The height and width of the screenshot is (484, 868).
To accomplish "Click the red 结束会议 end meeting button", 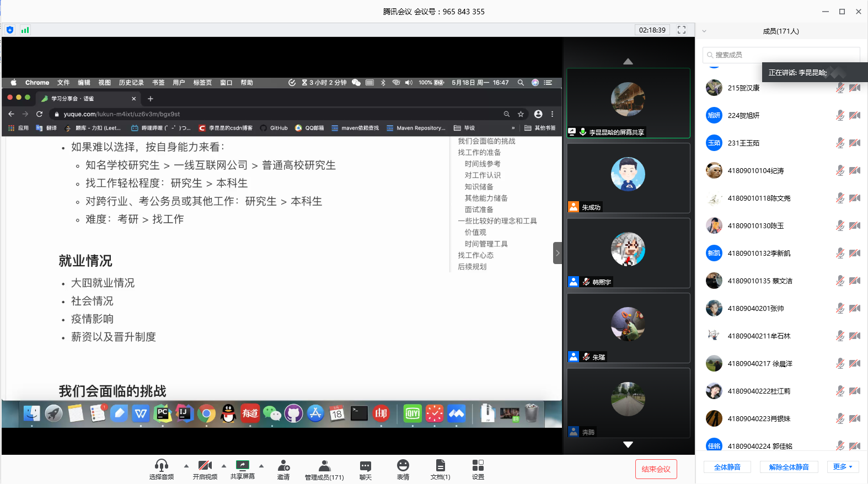I will pyautogui.click(x=656, y=469).
